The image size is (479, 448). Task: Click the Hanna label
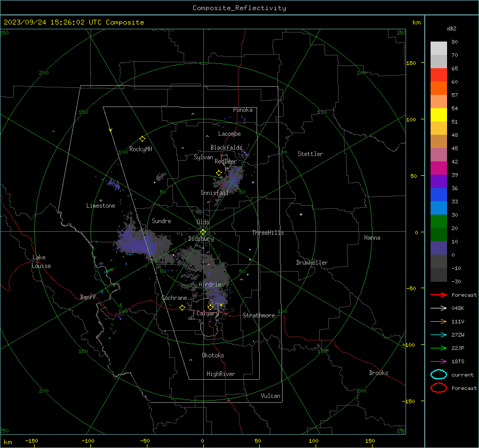372,238
